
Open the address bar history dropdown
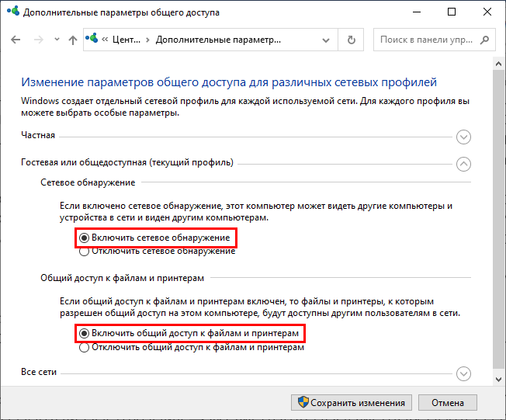tap(326, 40)
